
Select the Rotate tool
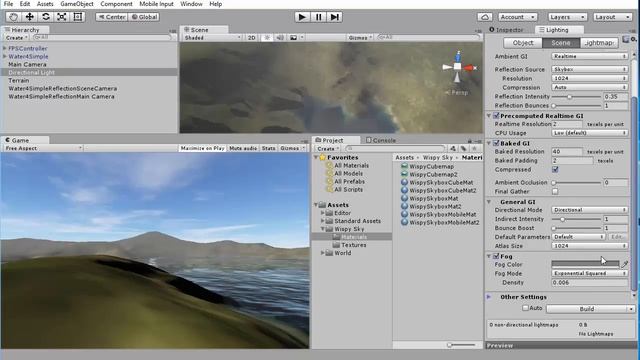coord(46,17)
